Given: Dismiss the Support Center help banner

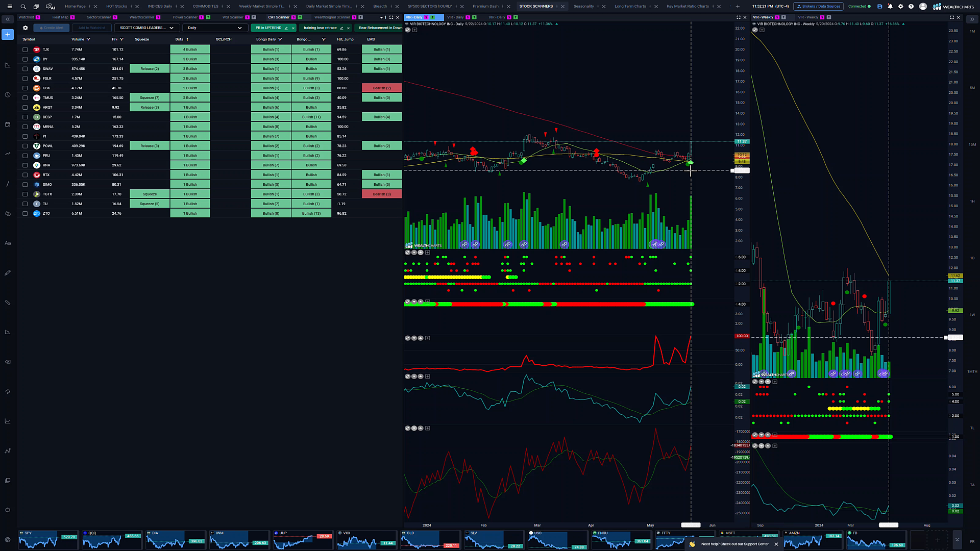Looking at the screenshot, I should (776, 544).
